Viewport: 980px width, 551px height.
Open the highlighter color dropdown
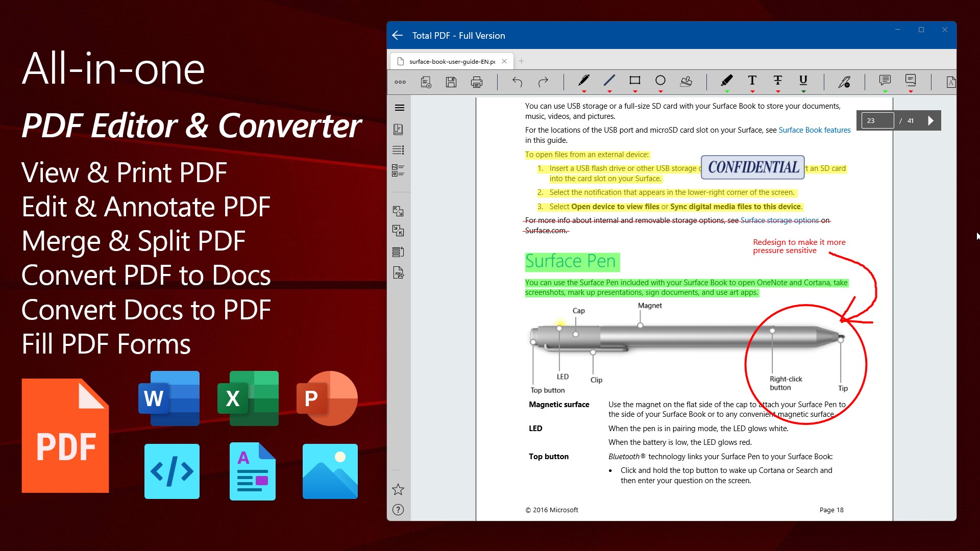click(x=727, y=90)
